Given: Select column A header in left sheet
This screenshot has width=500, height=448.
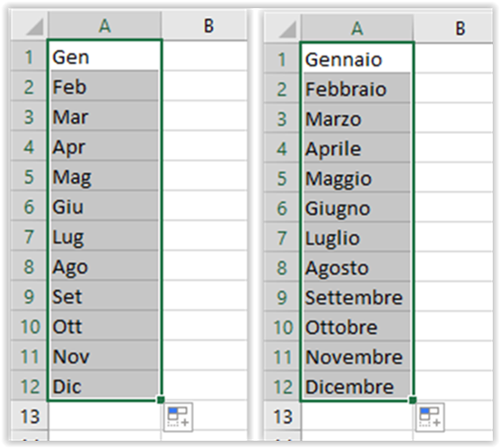Looking at the screenshot, I should click(105, 26).
